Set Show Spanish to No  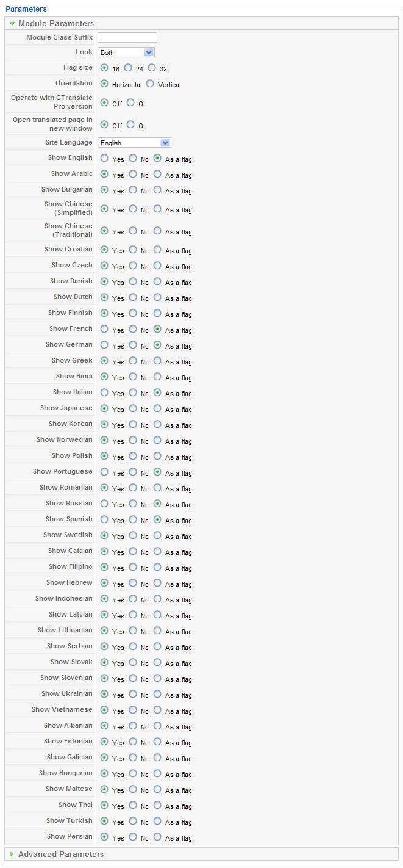point(133,519)
